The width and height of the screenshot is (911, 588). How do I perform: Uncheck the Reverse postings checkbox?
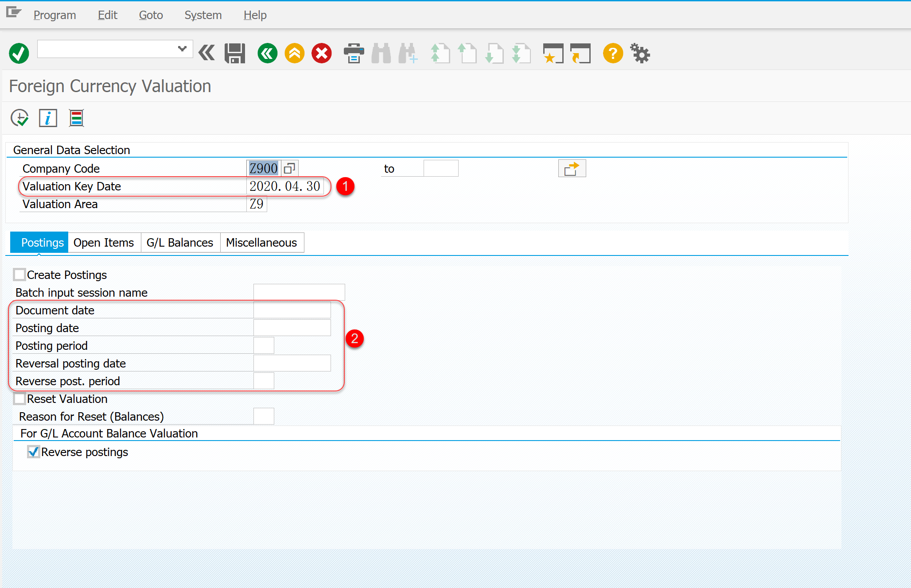(x=33, y=452)
